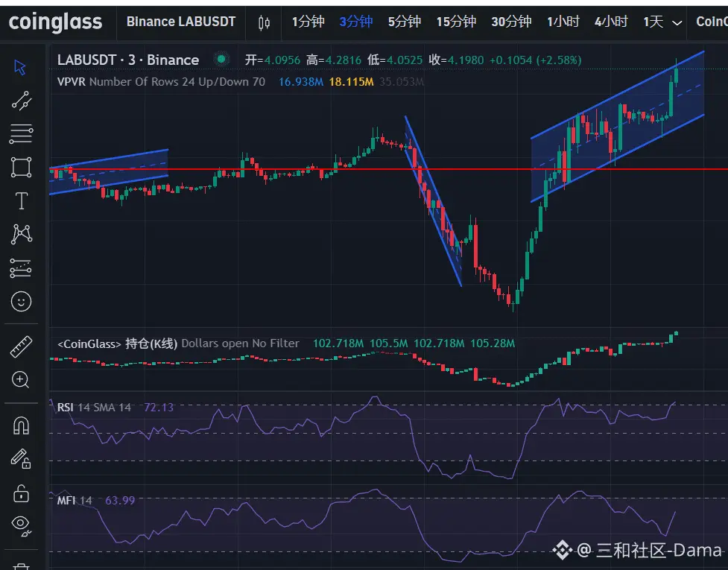Toggle magnet snapping mode
The height and width of the screenshot is (570, 728).
pyautogui.click(x=21, y=425)
